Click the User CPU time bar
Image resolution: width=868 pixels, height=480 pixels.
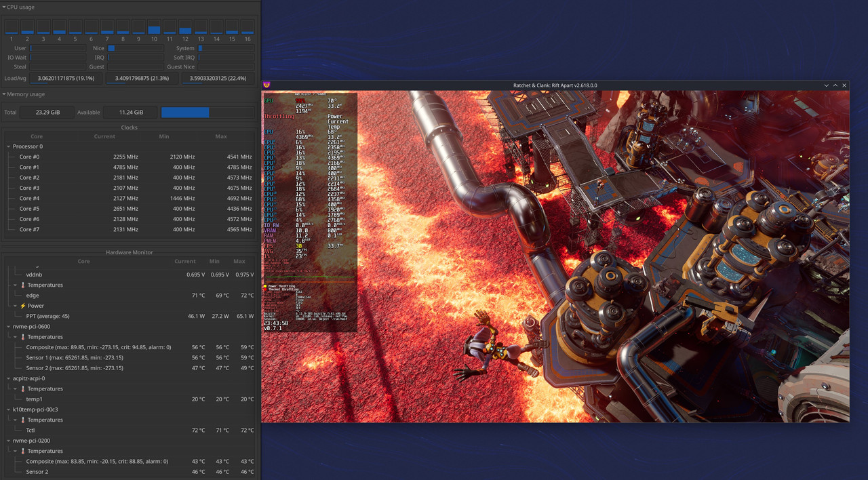click(x=58, y=48)
